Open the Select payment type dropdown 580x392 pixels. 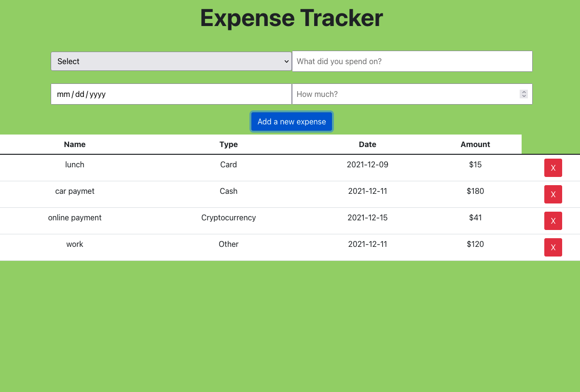coord(171,61)
